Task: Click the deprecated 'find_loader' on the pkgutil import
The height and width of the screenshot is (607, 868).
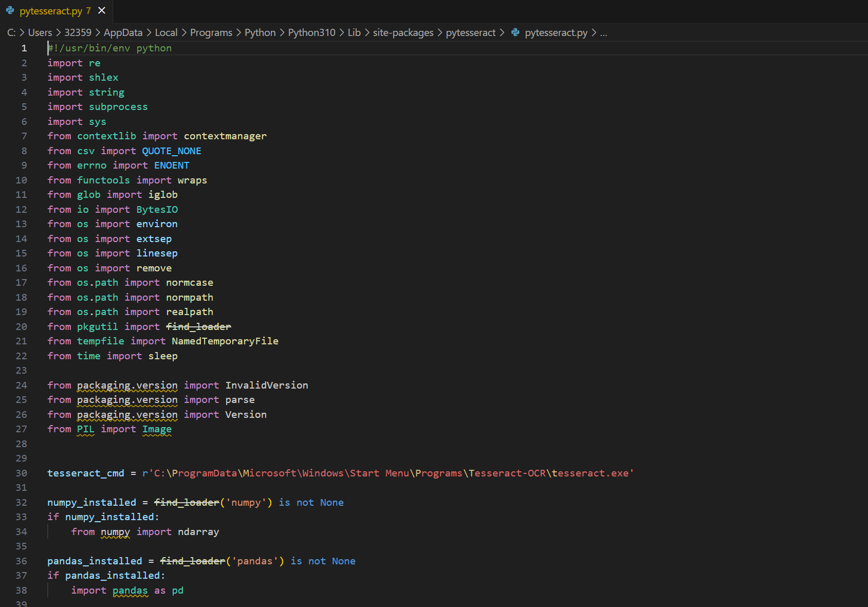Action: coord(198,326)
